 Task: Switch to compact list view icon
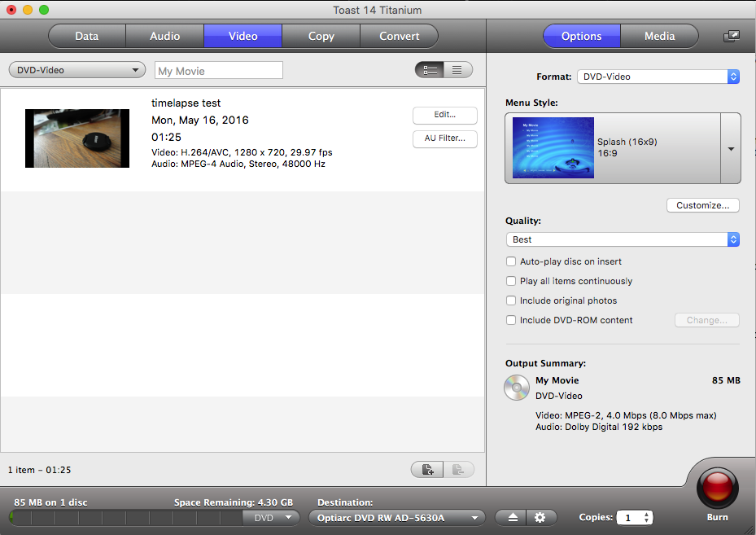pos(457,70)
